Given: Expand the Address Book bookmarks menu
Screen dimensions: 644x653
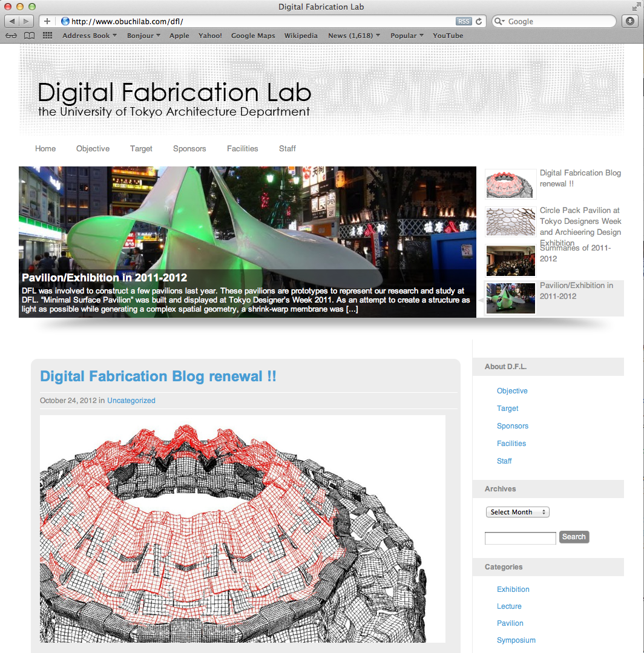Looking at the screenshot, I should click(x=90, y=36).
